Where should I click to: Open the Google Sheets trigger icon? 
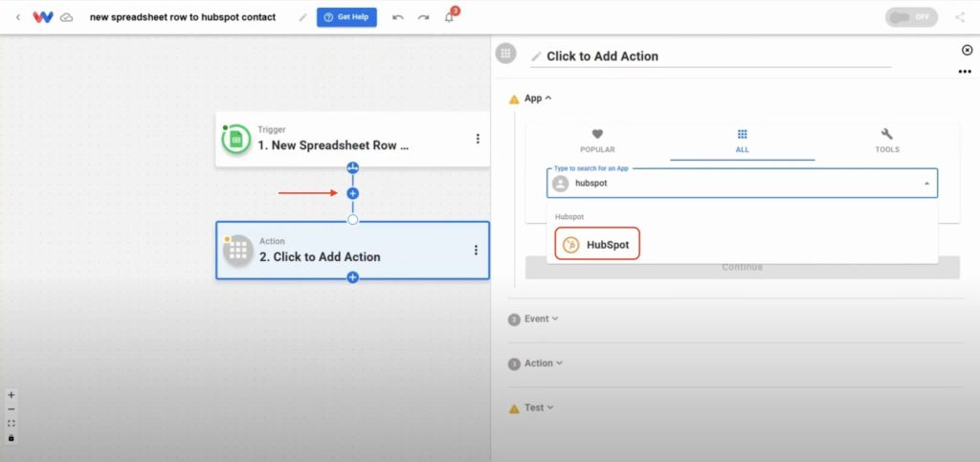236,140
